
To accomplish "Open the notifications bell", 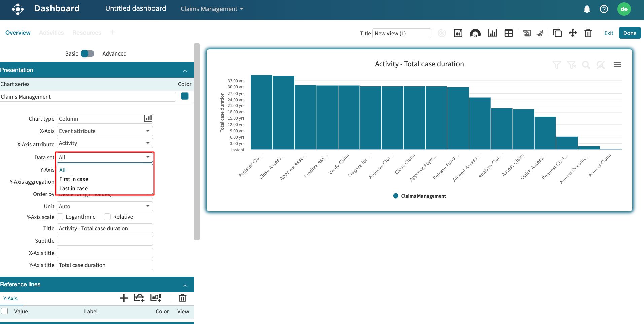I will coord(587,9).
